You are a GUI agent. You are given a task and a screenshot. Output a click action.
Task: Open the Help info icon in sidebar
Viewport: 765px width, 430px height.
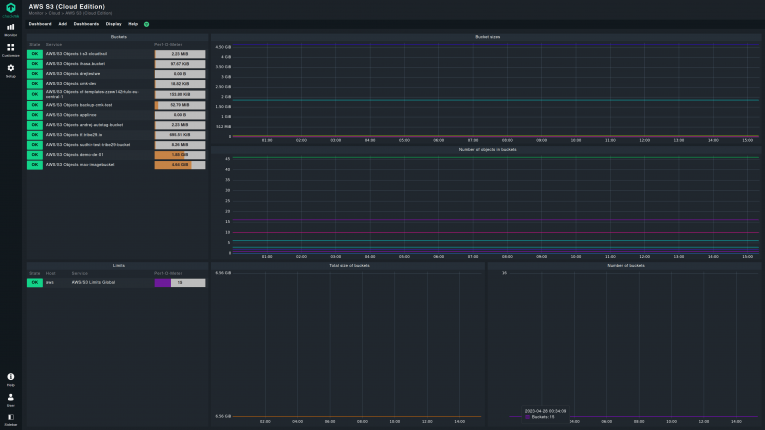click(x=11, y=380)
